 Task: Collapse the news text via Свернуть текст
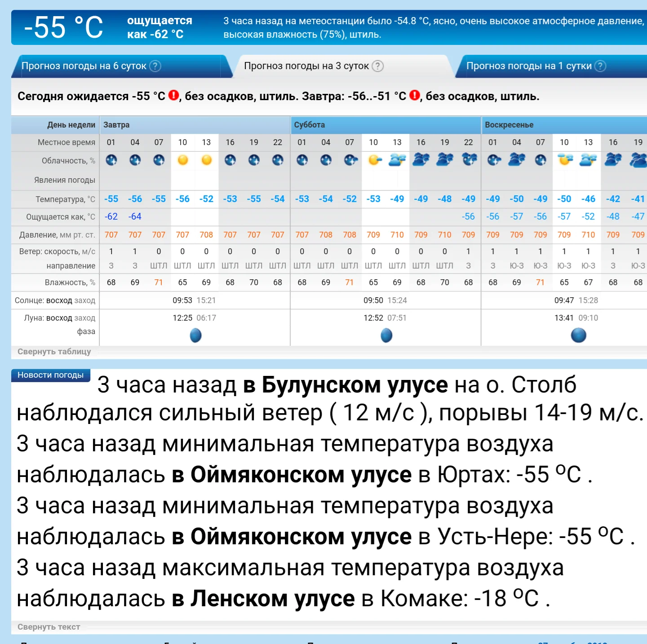click(x=48, y=626)
